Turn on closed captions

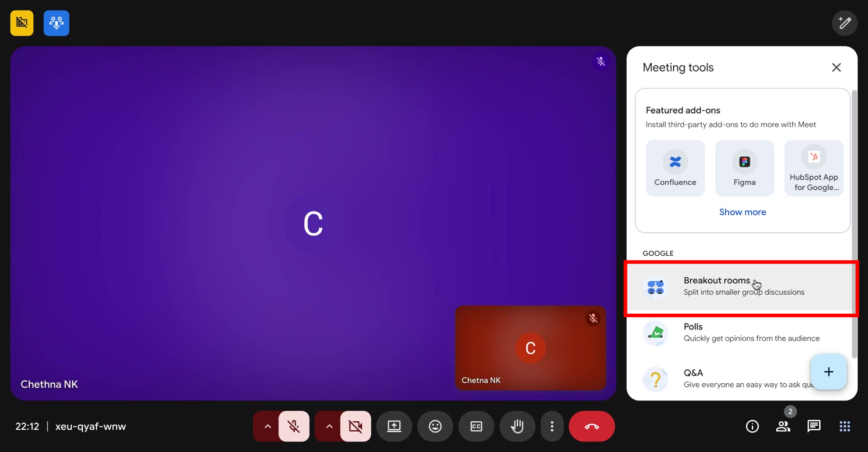coord(476,426)
